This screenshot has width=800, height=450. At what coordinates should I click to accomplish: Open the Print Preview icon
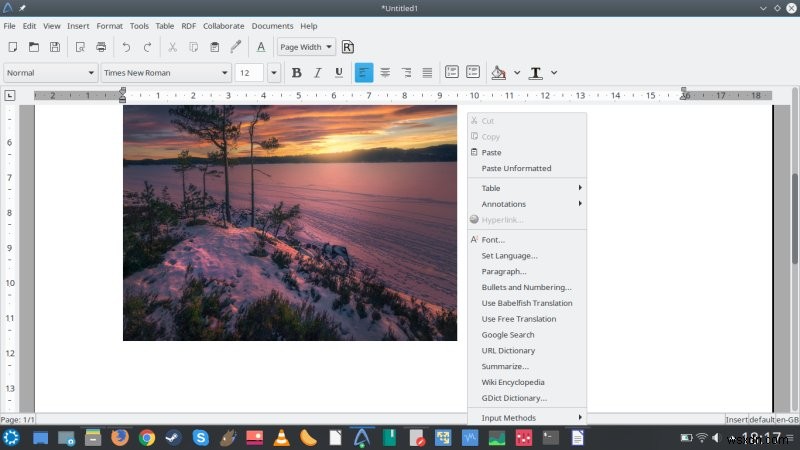coord(79,47)
